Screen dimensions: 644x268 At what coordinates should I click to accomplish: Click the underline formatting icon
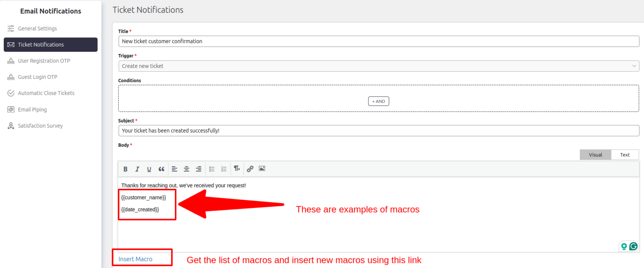tap(149, 169)
